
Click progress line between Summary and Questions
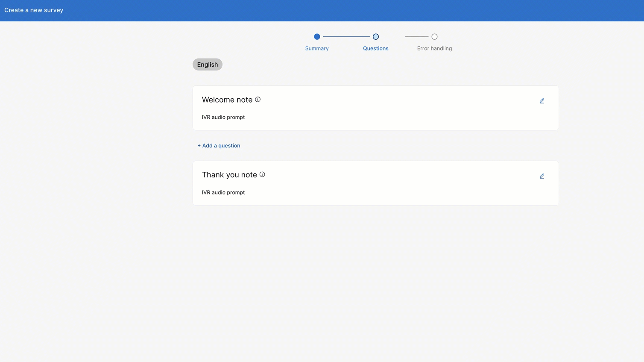(x=346, y=37)
